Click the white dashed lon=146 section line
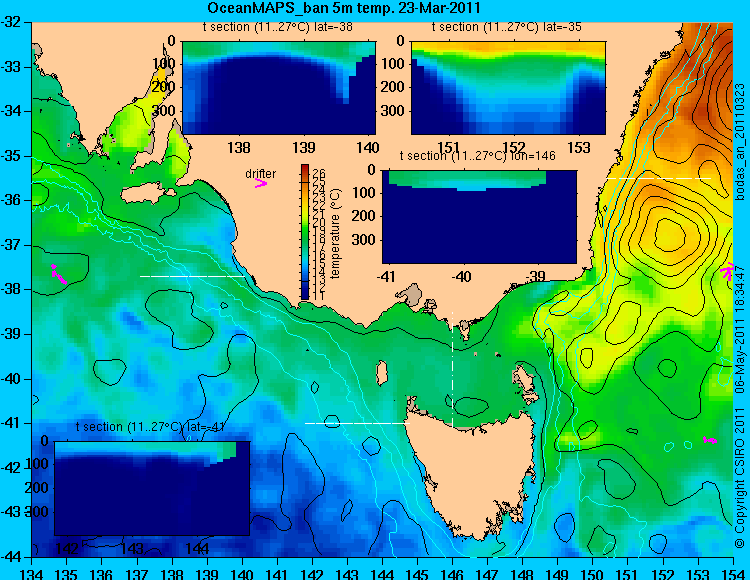Screen dimensions: 750x580 click(452, 370)
